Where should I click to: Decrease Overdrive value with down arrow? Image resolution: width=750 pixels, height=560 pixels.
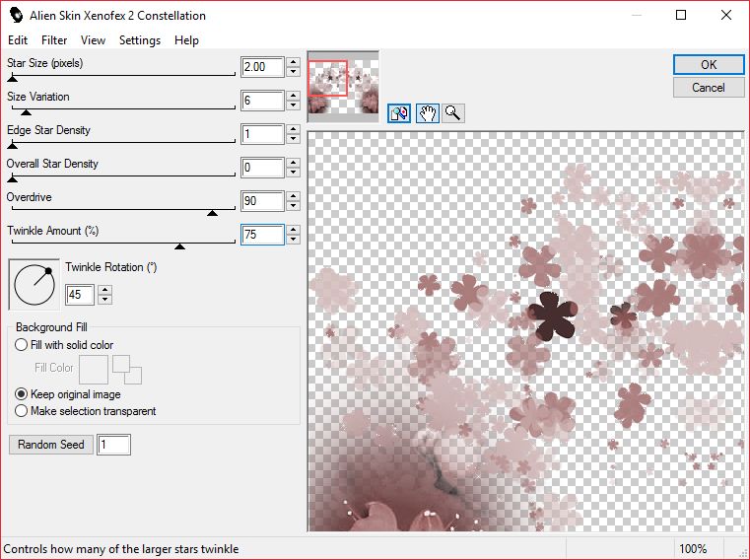tap(294, 206)
